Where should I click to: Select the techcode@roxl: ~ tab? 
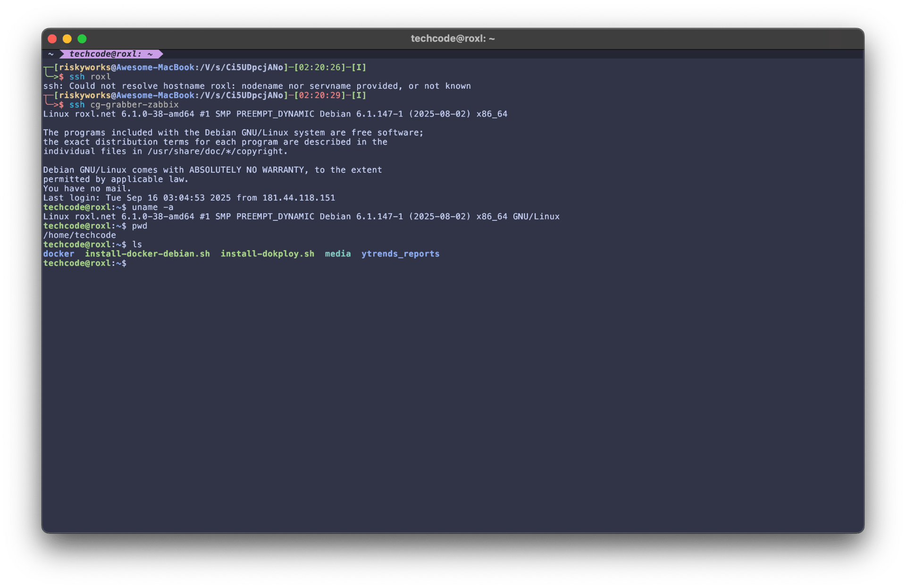click(111, 54)
